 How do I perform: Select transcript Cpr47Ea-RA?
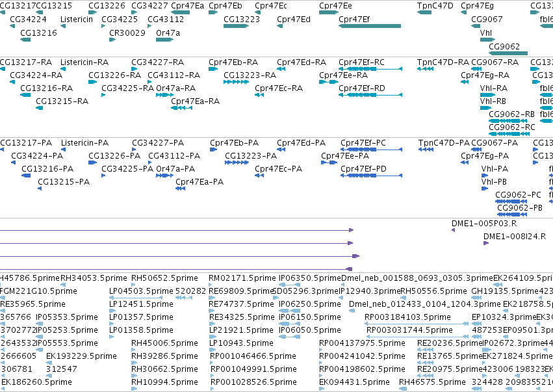182,108
